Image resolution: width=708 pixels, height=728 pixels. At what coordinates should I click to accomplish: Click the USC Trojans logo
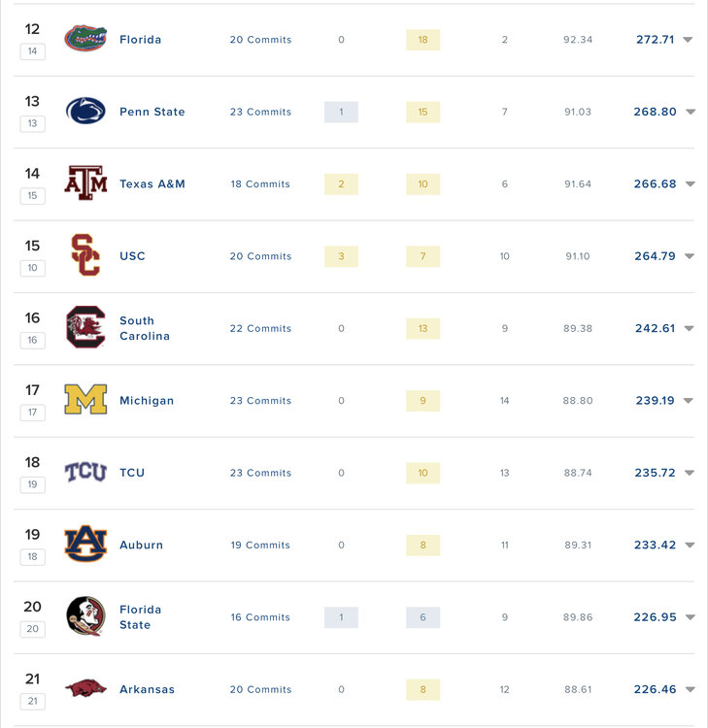85,255
